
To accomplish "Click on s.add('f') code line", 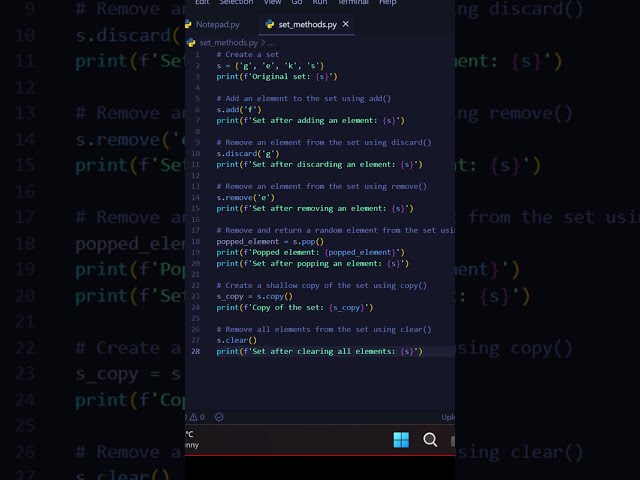I will (239, 109).
